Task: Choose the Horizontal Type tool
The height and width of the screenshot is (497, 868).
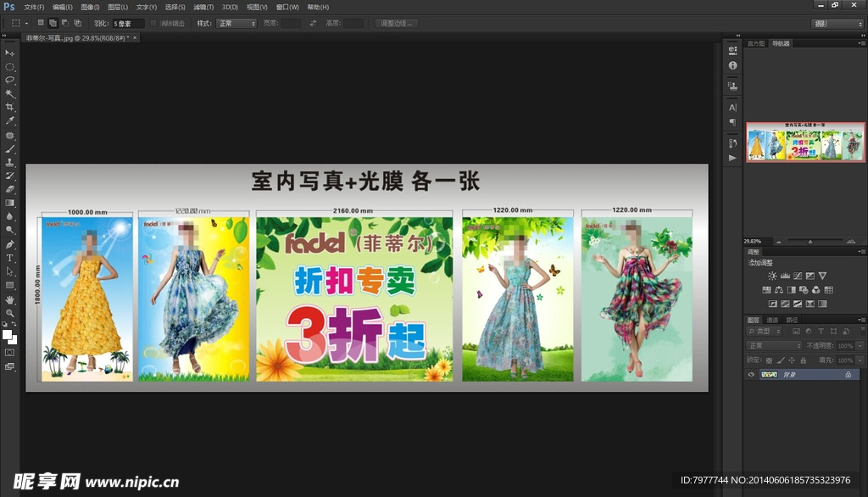Action: [10, 257]
